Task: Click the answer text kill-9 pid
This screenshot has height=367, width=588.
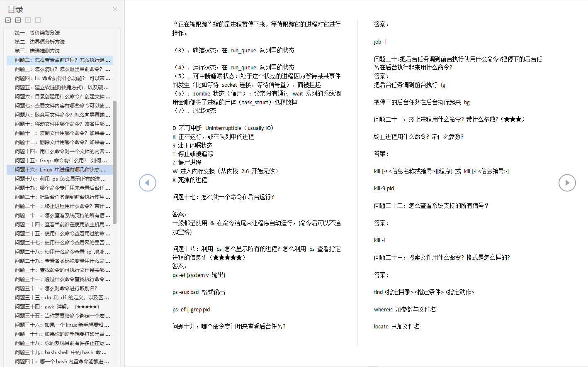Action: [x=384, y=188]
